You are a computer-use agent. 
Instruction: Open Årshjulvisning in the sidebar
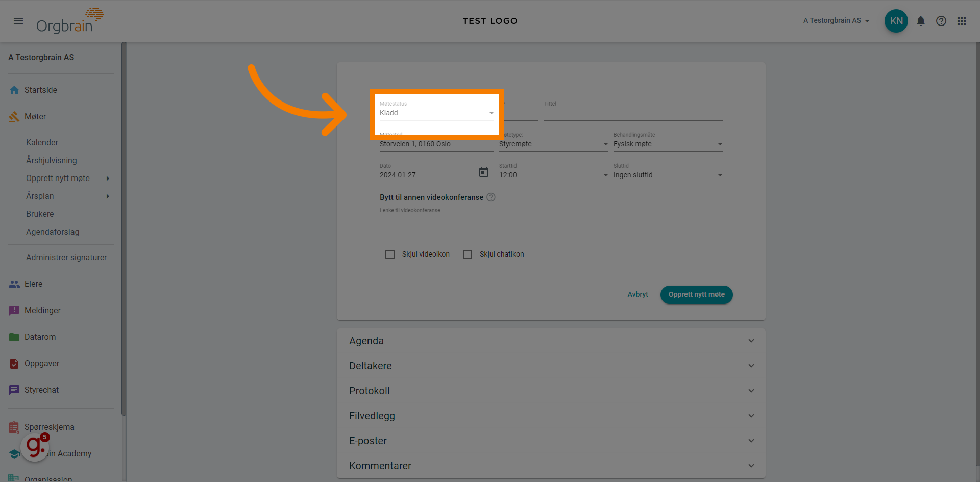click(52, 161)
